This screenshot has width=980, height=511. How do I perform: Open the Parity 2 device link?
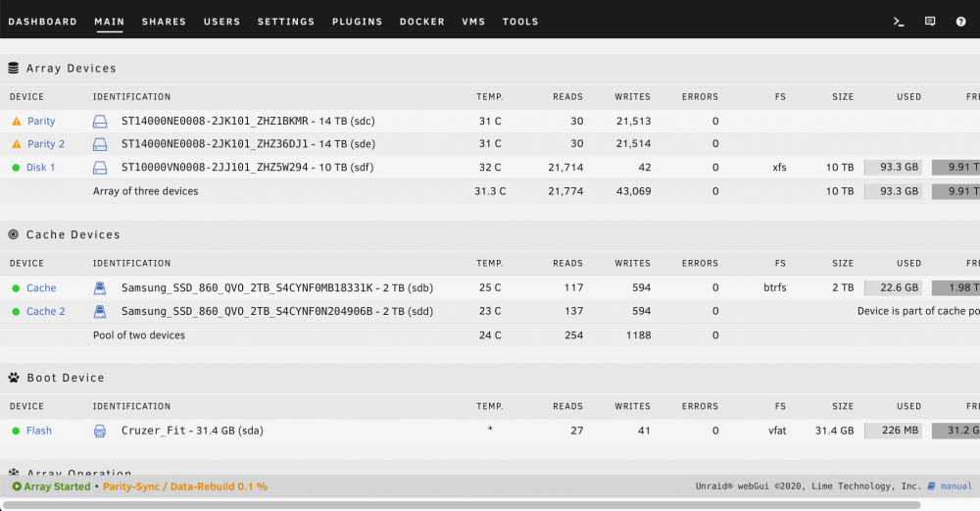[46, 144]
